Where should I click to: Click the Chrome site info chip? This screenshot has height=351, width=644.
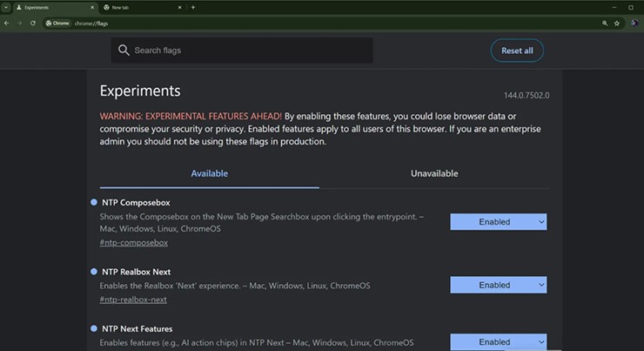click(x=57, y=24)
